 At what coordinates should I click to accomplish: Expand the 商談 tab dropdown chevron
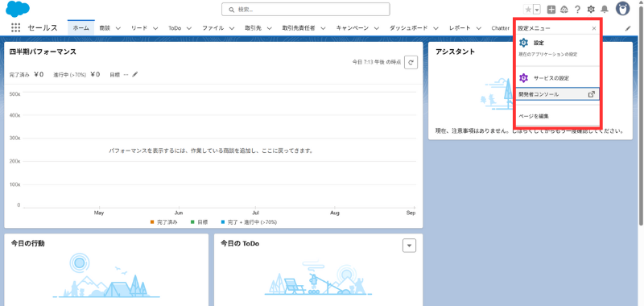[118, 28]
